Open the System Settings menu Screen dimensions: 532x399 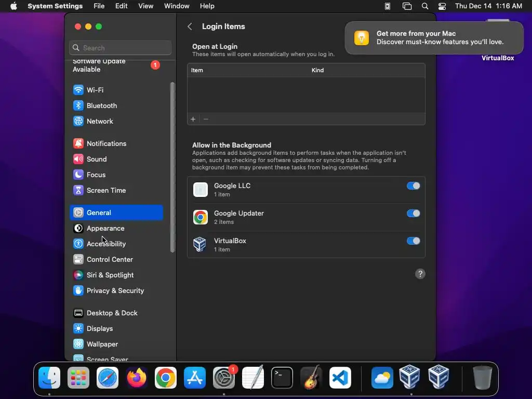(55, 6)
